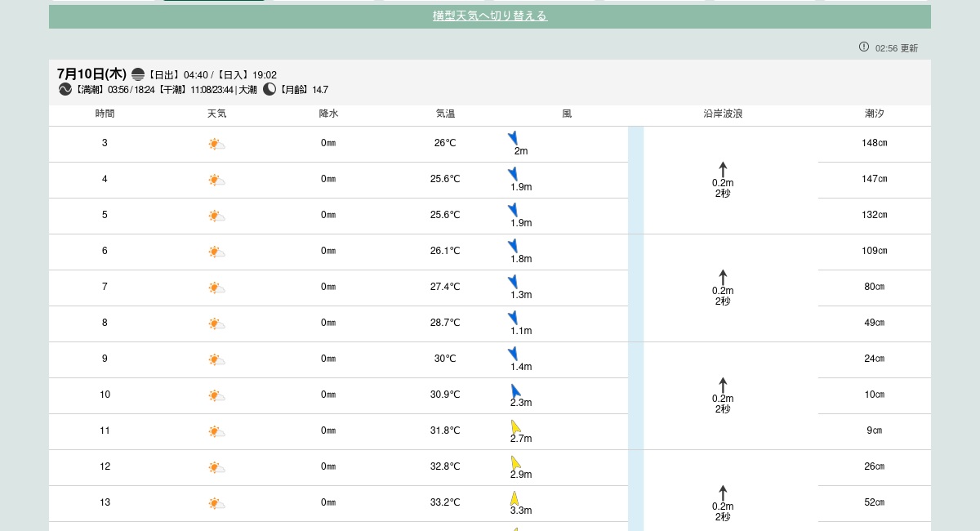Click the 潮汐 column header
The width and height of the screenshot is (980, 531).
(x=874, y=114)
